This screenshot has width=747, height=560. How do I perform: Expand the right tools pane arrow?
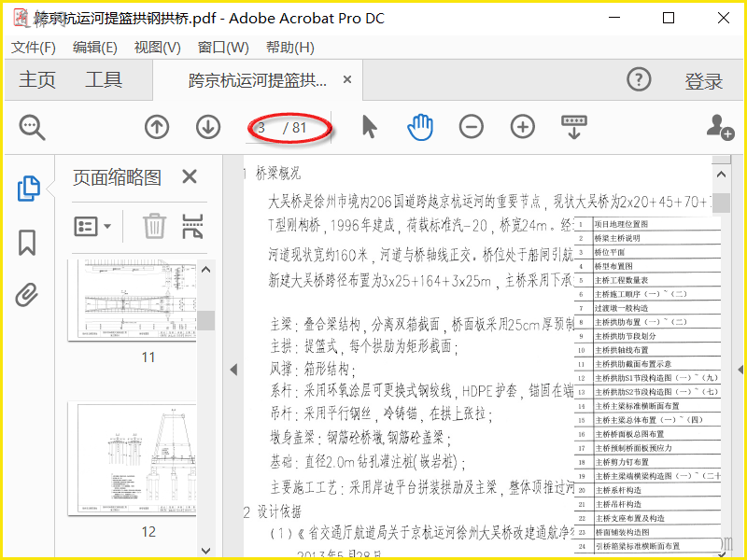click(740, 370)
